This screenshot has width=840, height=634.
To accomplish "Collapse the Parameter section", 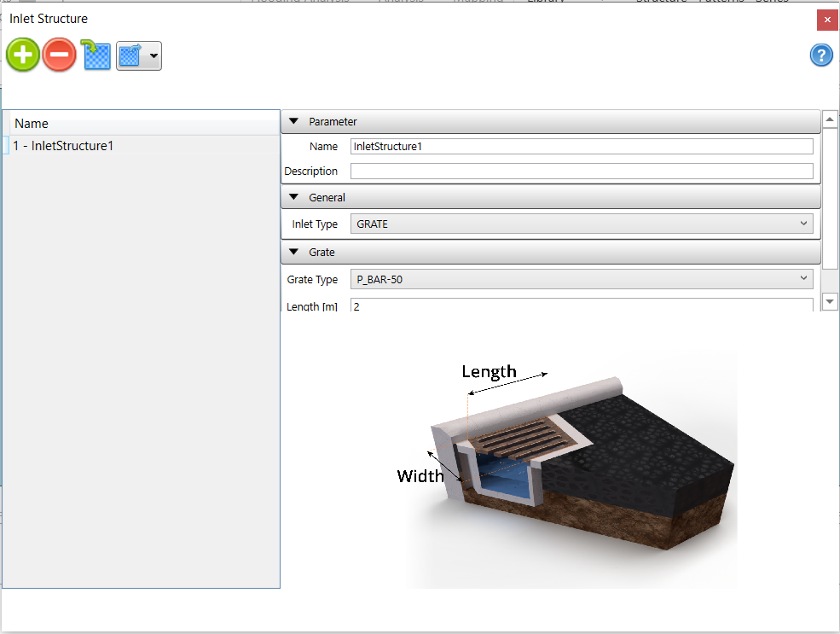I will pyautogui.click(x=293, y=121).
